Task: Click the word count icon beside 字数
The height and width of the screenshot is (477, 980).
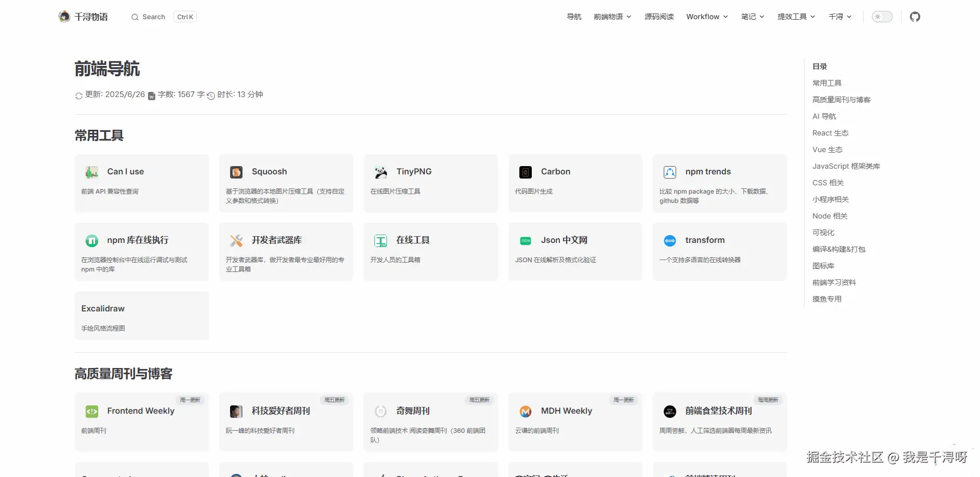Action: (x=152, y=96)
